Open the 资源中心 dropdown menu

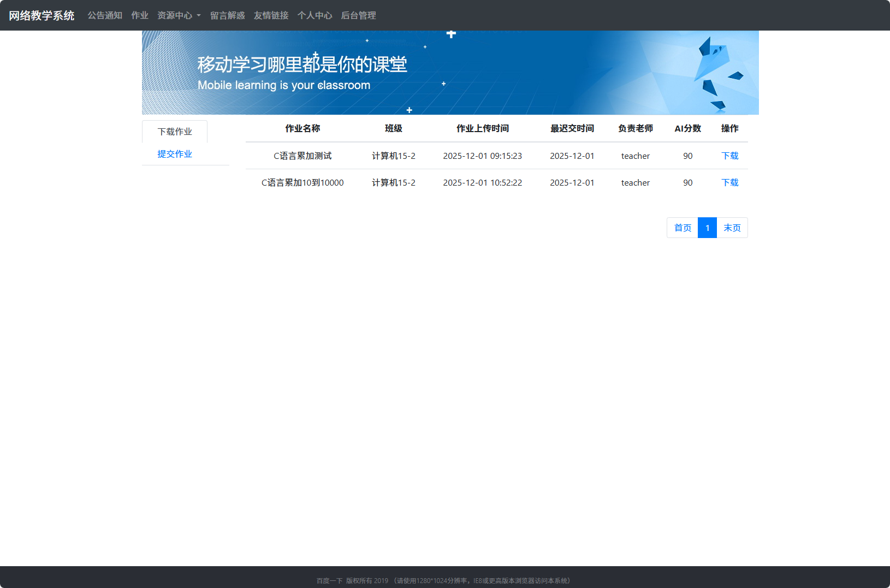tap(175, 15)
